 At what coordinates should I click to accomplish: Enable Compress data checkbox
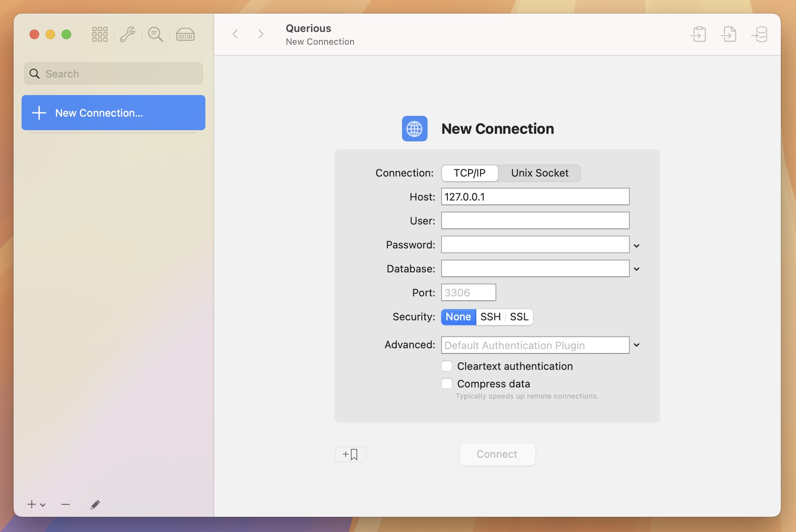point(447,383)
